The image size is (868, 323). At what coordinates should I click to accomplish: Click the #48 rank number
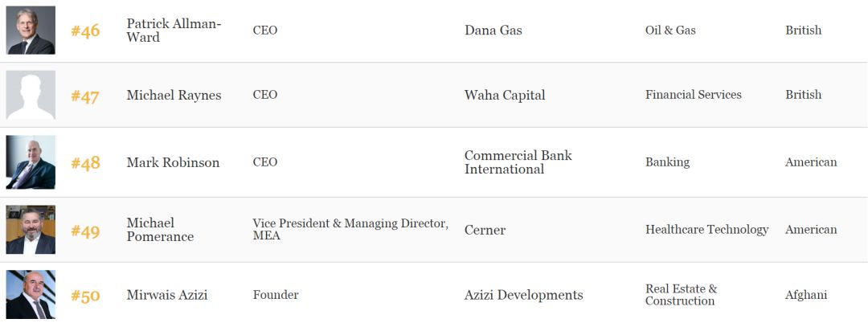(85, 163)
